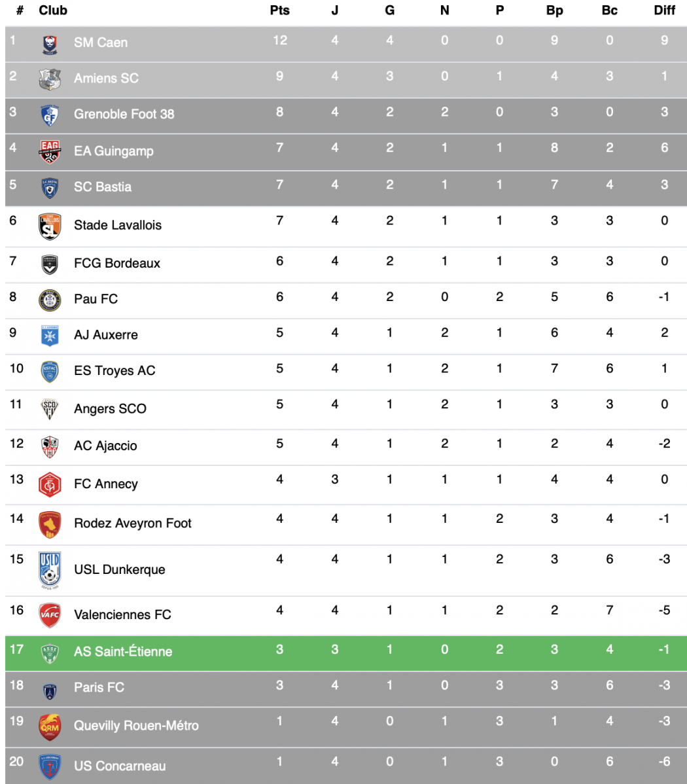Click the Diff column header
The height and width of the screenshot is (784, 687).
coord(665,10)
